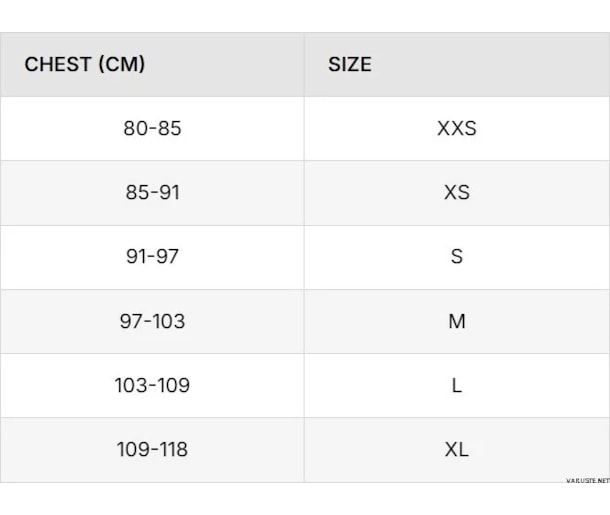Select the 80-85 chest measurement cell
The width and height of the screenshot is (610, 515).
pos(152,129)
